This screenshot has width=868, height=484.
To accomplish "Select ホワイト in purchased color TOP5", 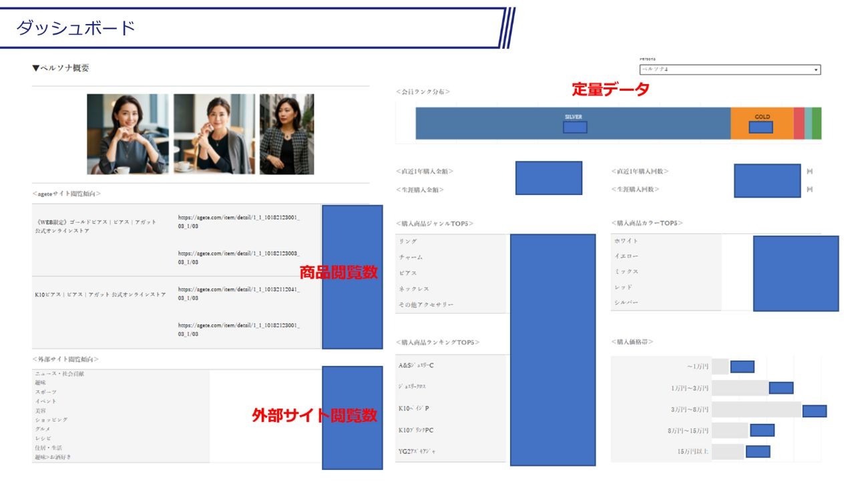I will click(x=626, y=241).
